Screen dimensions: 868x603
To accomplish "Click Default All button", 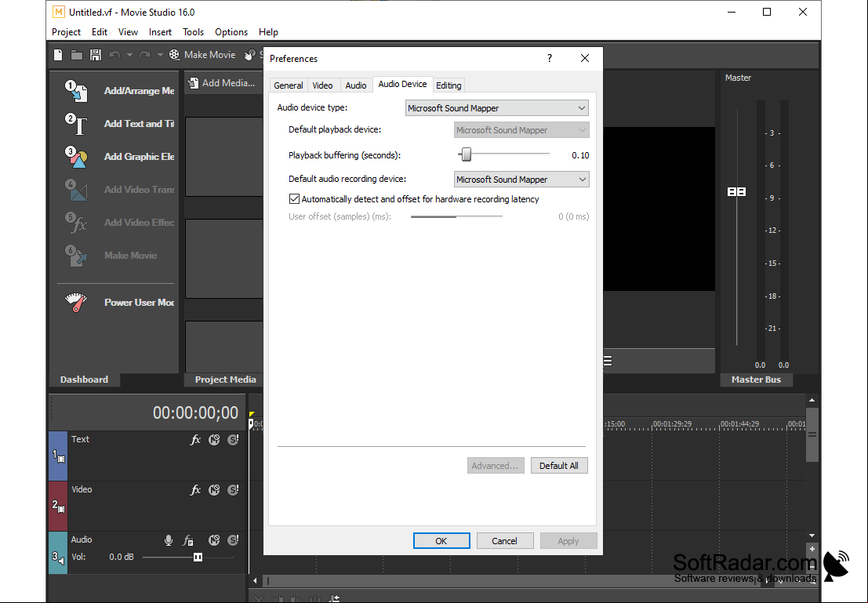I will [559, 466].
